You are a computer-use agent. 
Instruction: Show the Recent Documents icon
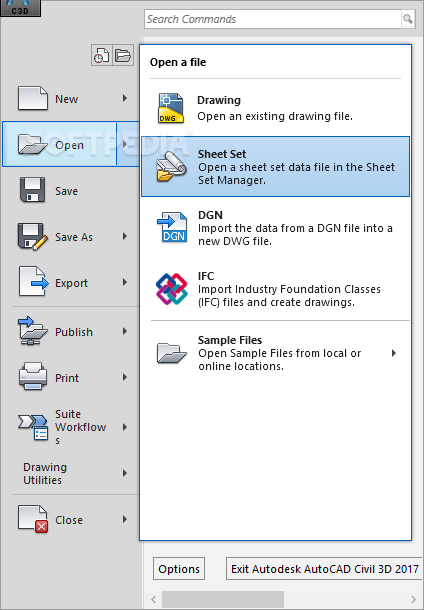click(x=102, y=55)
